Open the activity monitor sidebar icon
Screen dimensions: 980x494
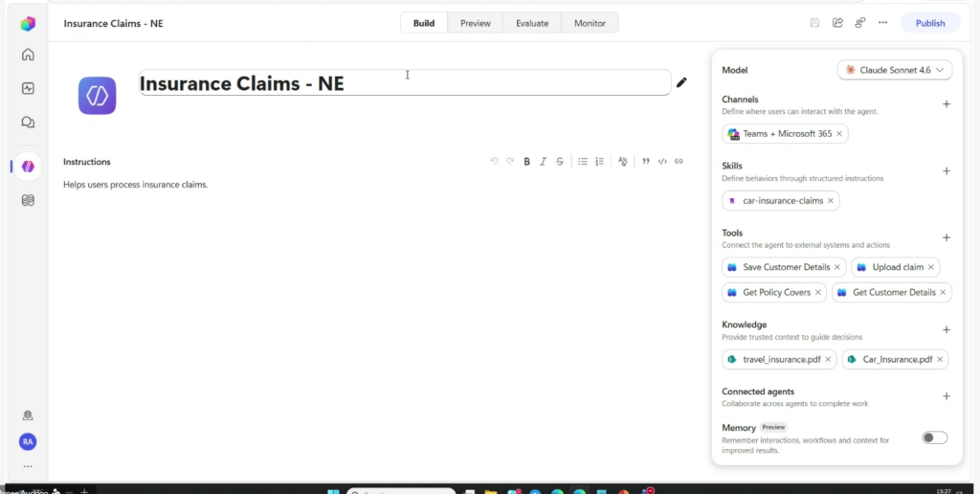click(28, 88)
